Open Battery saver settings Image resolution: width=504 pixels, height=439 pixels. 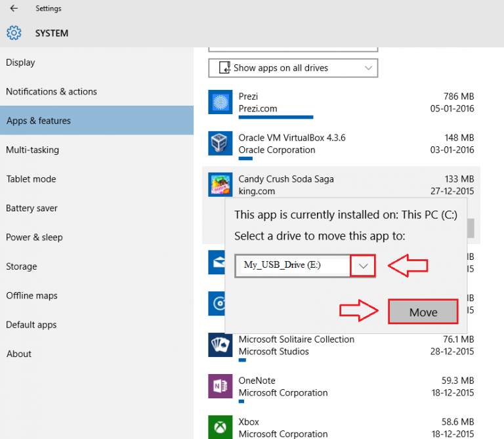point(31,208)
